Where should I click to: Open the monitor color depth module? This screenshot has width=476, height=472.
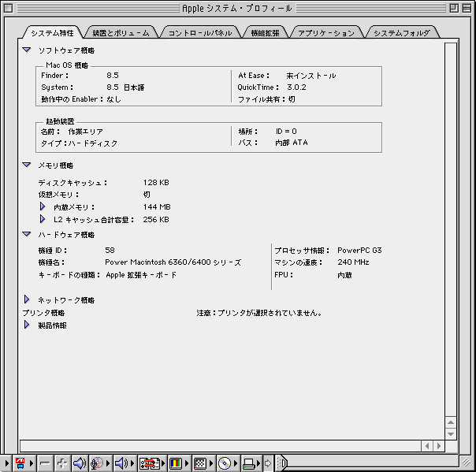coord(179,463)
